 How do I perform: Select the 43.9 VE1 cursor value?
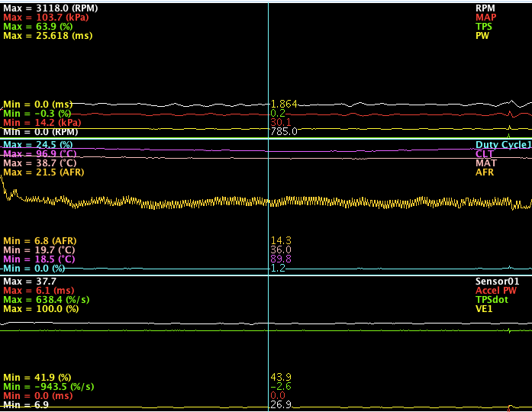click(x=280, y=377)
